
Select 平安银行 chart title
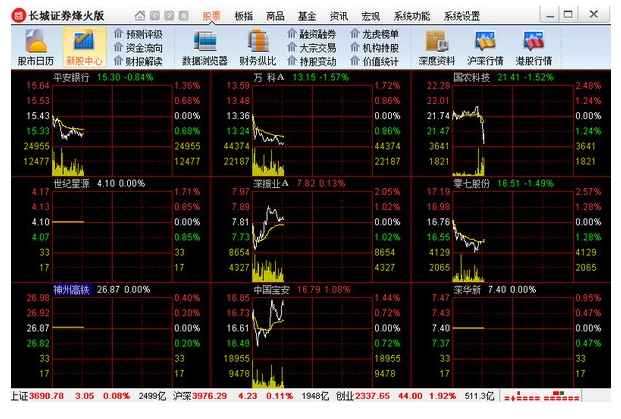pos(71,77)
